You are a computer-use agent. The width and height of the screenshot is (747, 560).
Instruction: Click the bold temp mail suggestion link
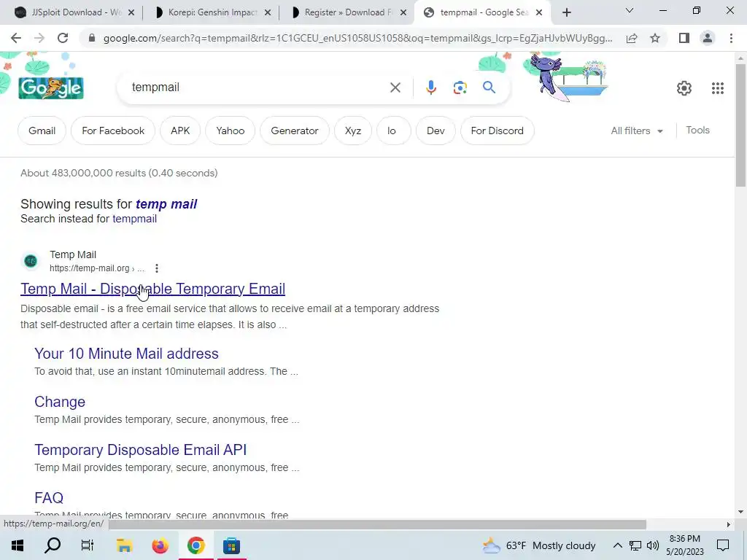point(166,204)
